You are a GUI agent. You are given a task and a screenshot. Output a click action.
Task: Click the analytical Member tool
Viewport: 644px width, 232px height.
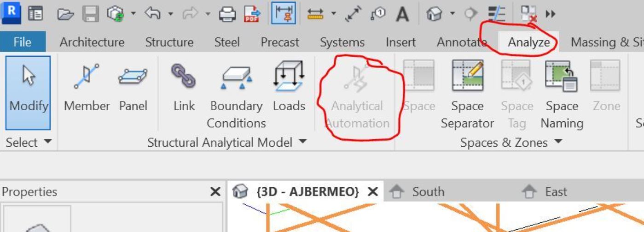coord(87,88)
